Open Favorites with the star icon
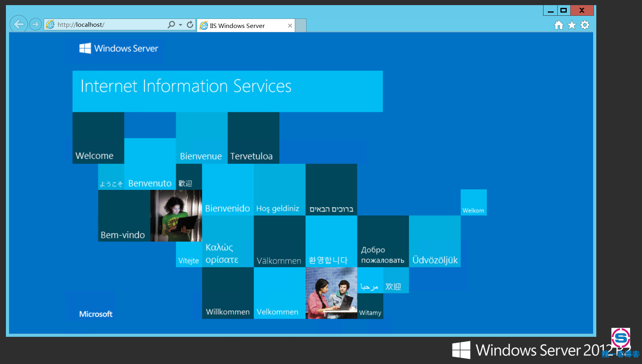 click(572, 25)
